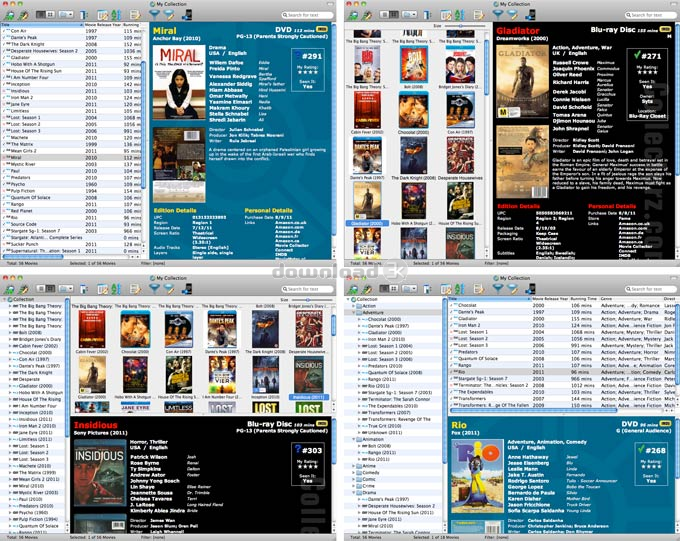The width and height of the screenshot is (680, 541).
Task: Click Genre column header in bottom-right window
Action: coord(631,299)
